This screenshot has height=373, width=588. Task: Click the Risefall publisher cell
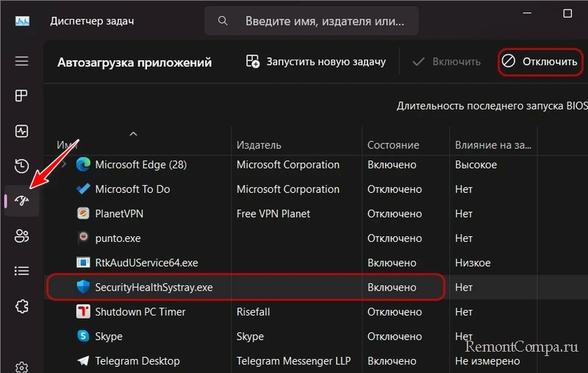point(253,311)
